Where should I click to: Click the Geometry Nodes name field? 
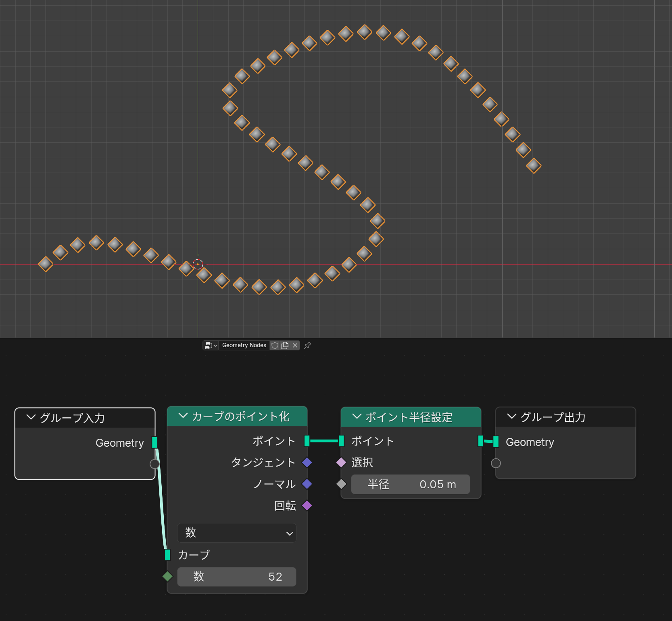pos(244,345)
